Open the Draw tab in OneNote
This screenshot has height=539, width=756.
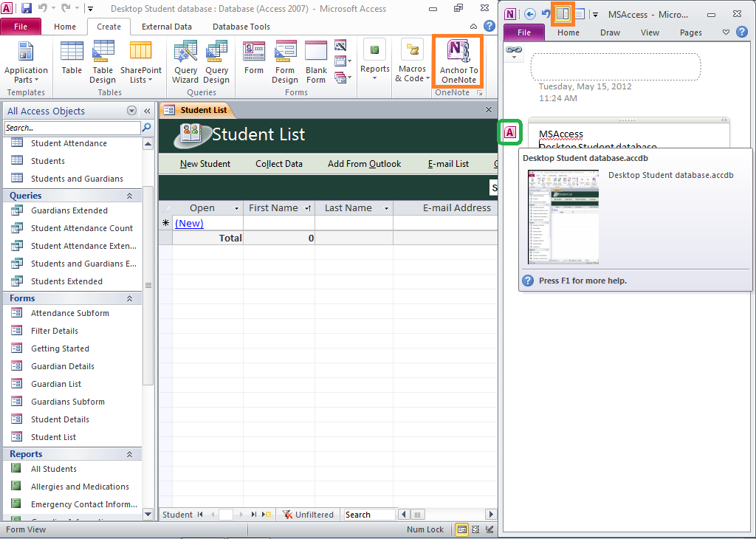coord(610,32)
